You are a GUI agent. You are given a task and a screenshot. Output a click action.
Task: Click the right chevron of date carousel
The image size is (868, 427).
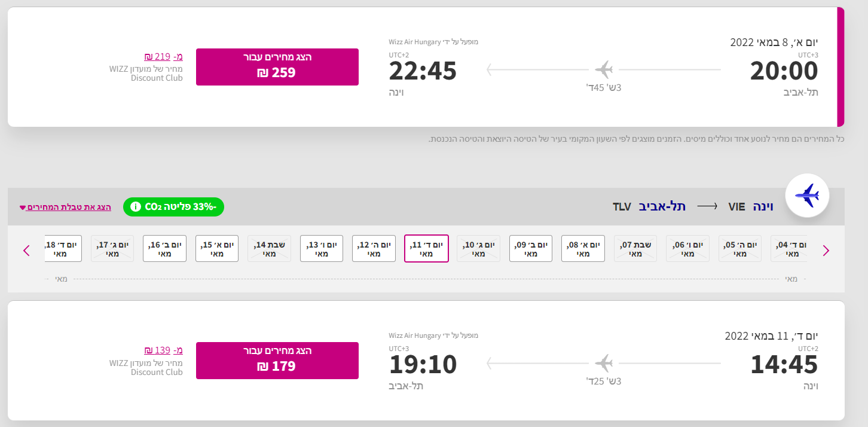826,250
